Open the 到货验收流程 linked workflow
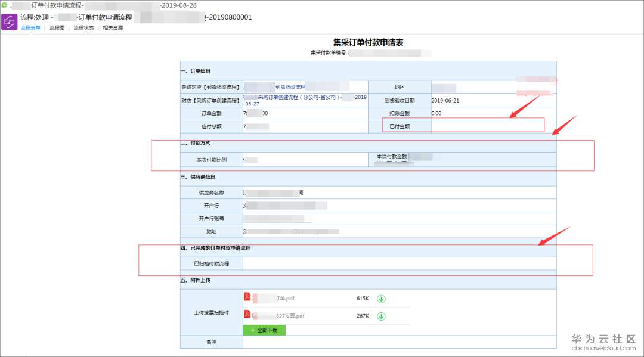This screenshot has height=357, width=644. tap(290, 87)
